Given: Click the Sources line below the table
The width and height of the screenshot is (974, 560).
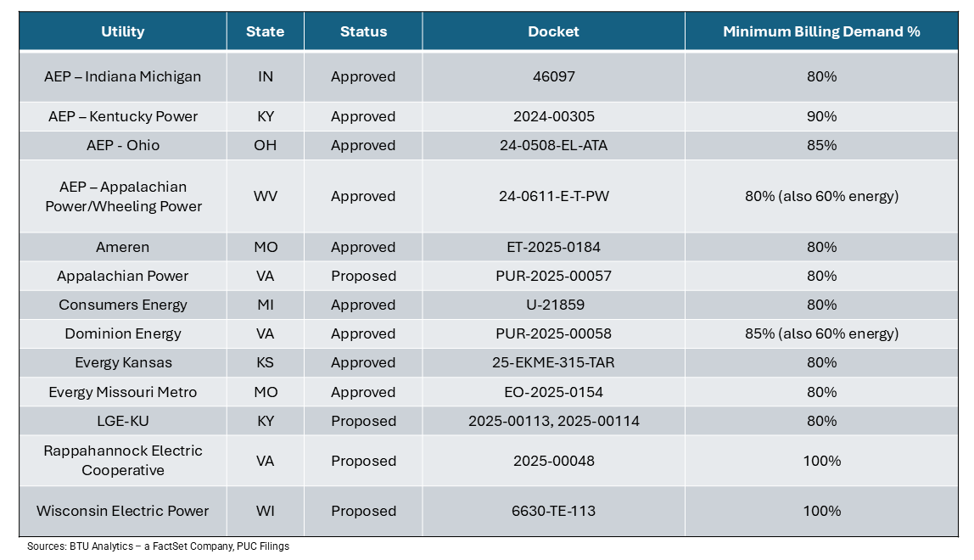Looking at the screenshot, I should pyautogui.click(x=158, y=546).
